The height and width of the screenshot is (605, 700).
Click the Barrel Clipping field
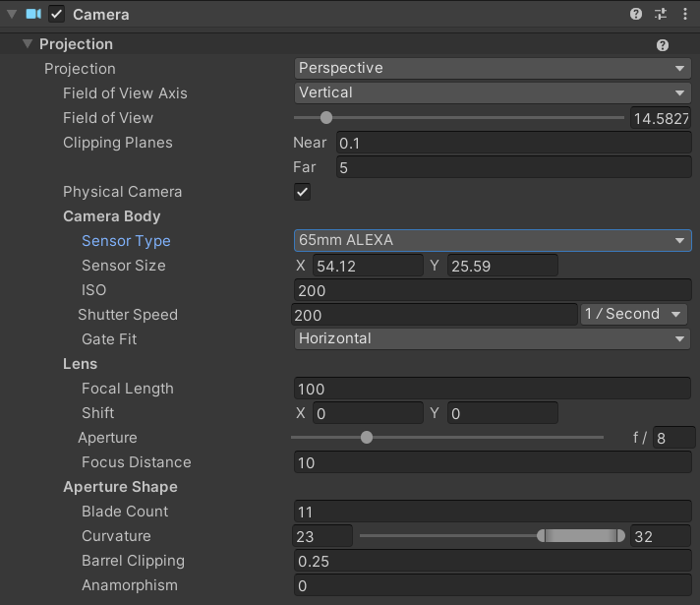pyautogui.click(x=493, y=561)
